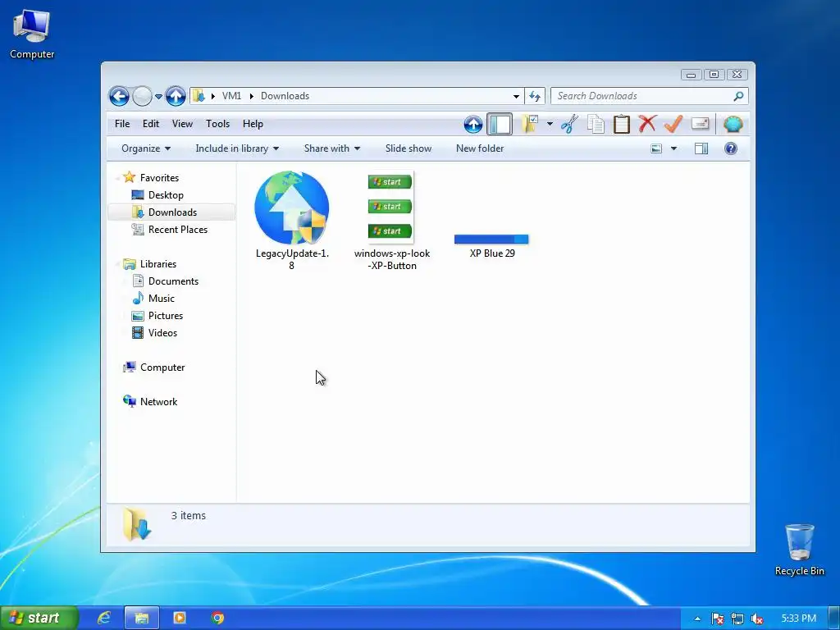Select Network in the navigation pane
The height and width of the screenshot is (630, 840).
(x=150, y=402)
